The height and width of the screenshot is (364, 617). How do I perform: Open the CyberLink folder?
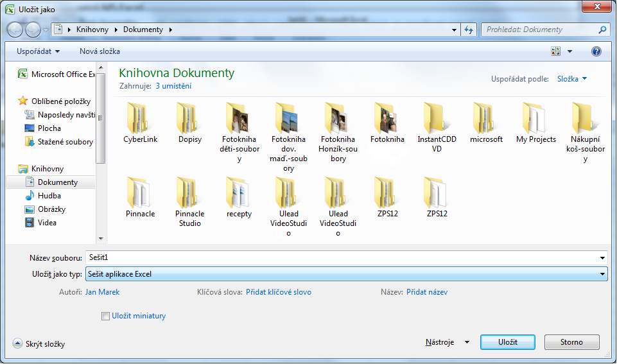pos(141,123)
